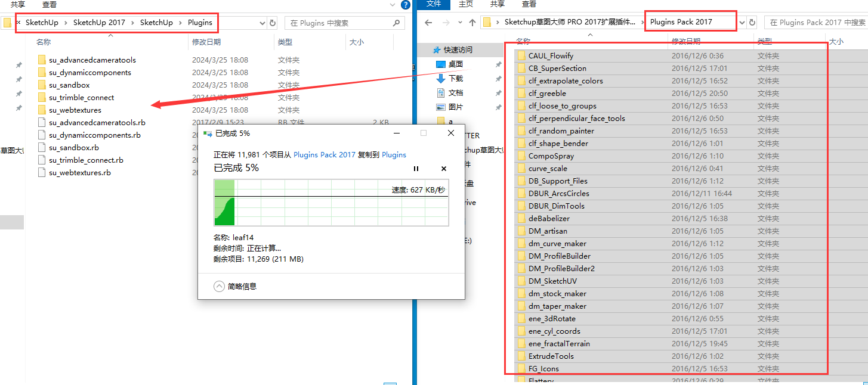Refresh the right Plugins Pack window
The width and height of the screenshot is (868, 385).
pos(752,23)
